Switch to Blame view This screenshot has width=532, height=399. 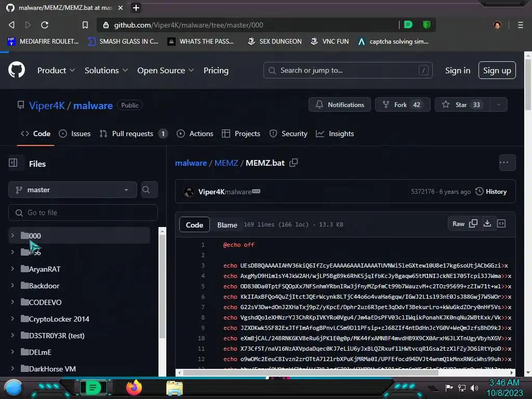tap(227, 224)
